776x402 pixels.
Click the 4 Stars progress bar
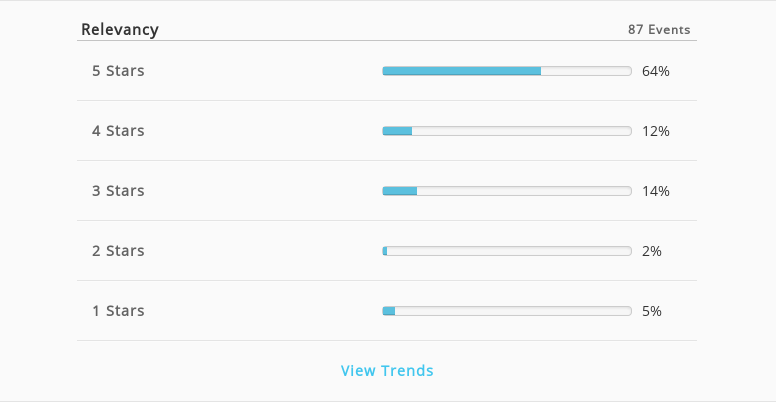click(x=507, y=131)
